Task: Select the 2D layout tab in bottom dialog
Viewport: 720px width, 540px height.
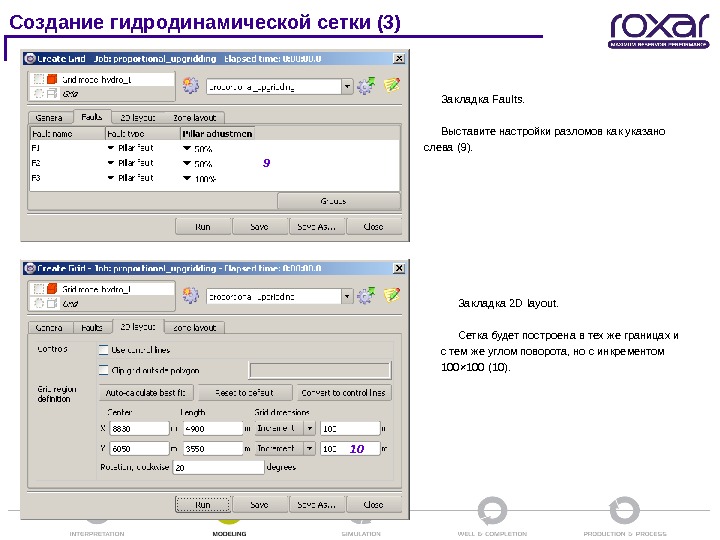Action: pyautogui.click(x=138, y=326)
